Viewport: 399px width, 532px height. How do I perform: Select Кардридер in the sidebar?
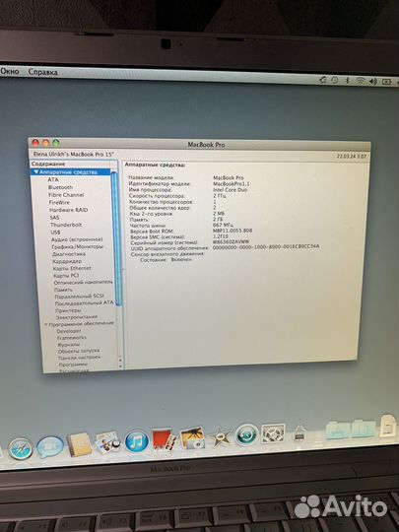(x=67, y=261)
